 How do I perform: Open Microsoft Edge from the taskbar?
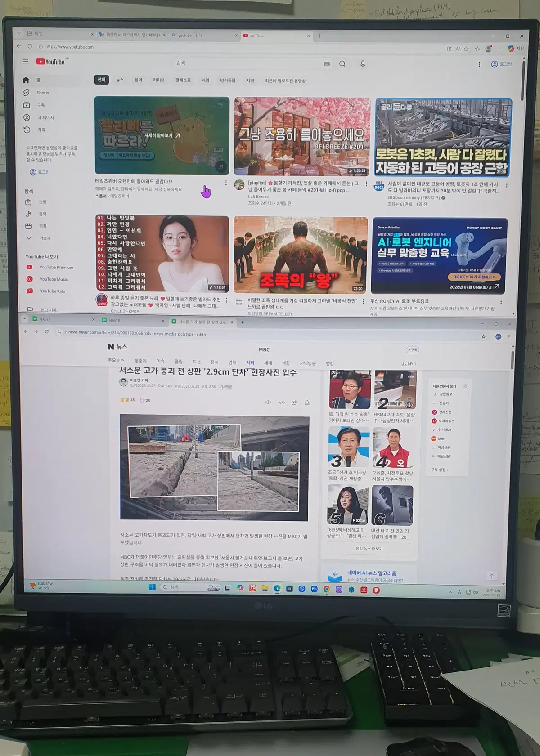coord(277,588)
